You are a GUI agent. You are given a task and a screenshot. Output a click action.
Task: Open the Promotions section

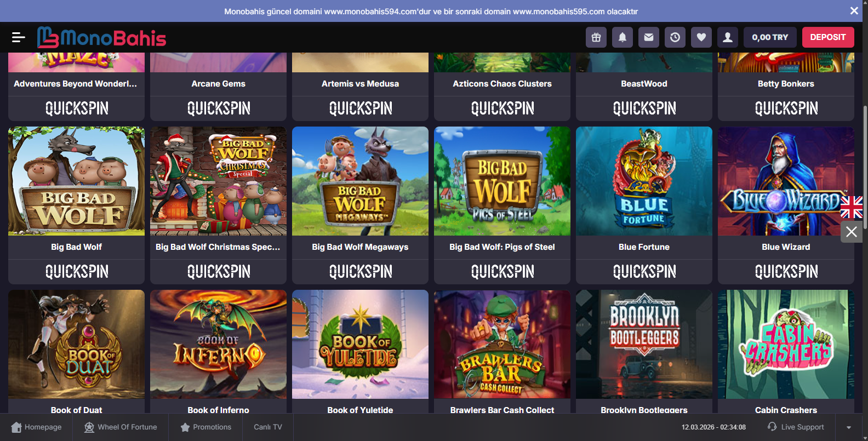(205, 427)
